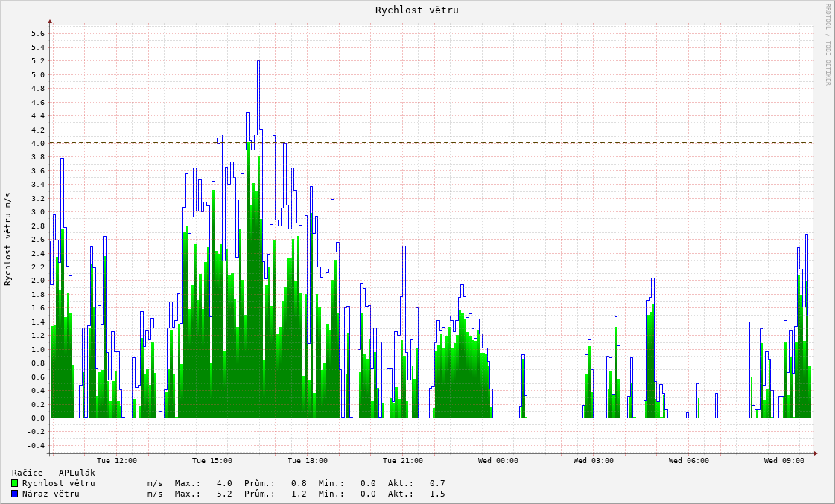Click the Prům. 1.2 average gust value
Viewport: 835px width, 504px height.
(x=299, y=494)
